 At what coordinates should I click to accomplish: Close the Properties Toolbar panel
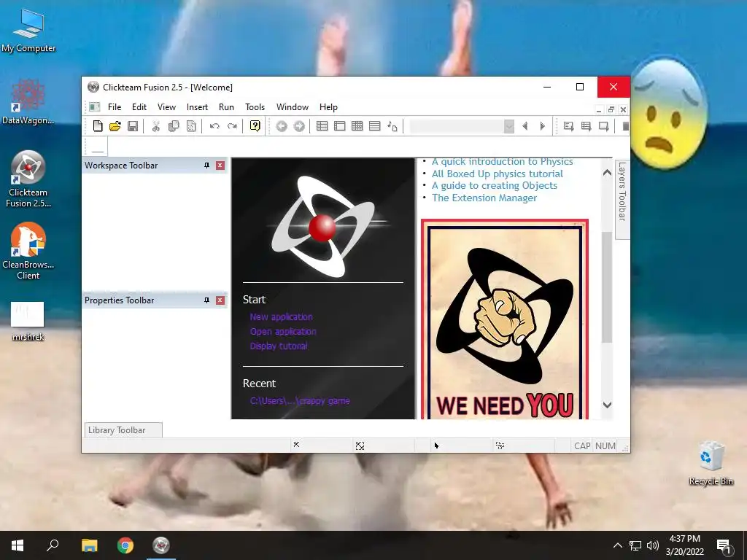pos(220,300)
